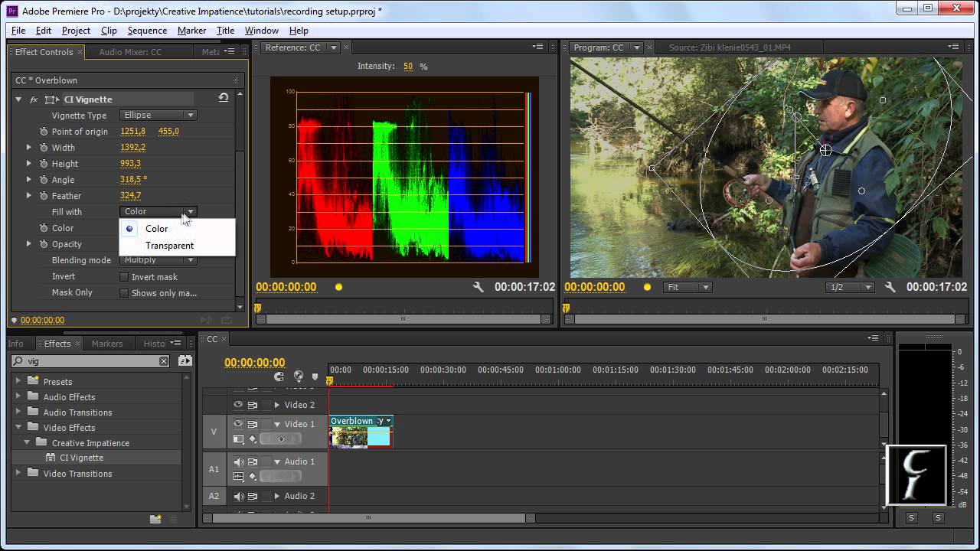The width and height of the screenshot is (980, 551).
Task: Toggle sync lock for Video 2
Action: (253, 405)
